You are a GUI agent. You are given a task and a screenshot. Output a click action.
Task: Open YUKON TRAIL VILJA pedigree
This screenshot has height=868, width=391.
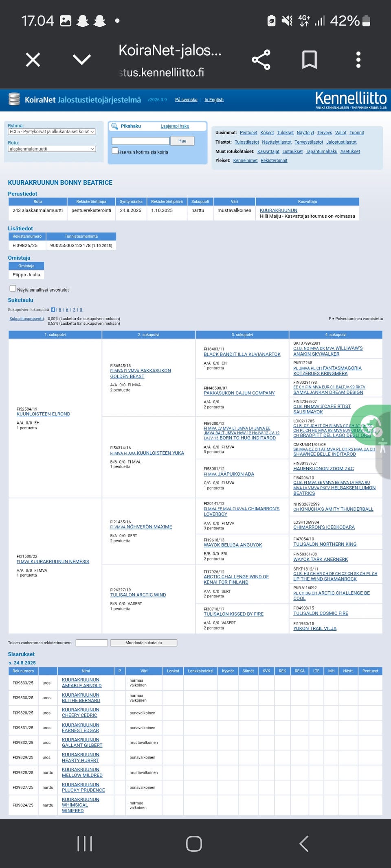[315, 628]
